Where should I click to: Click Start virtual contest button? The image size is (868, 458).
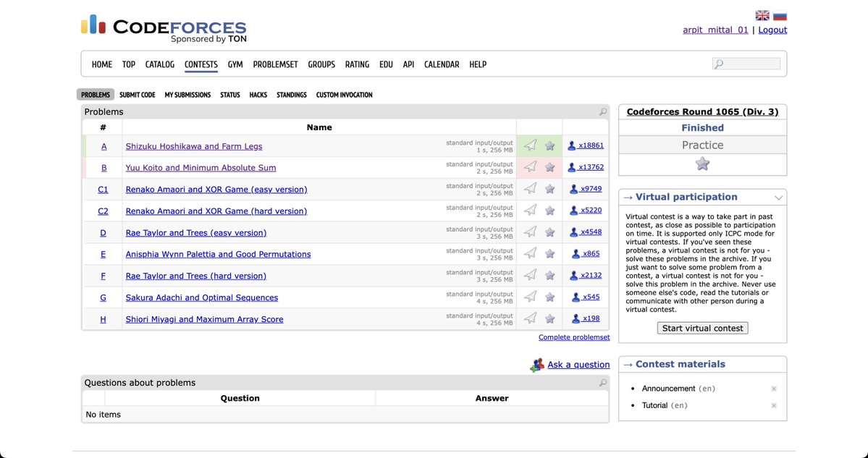[x=702, y=328]
